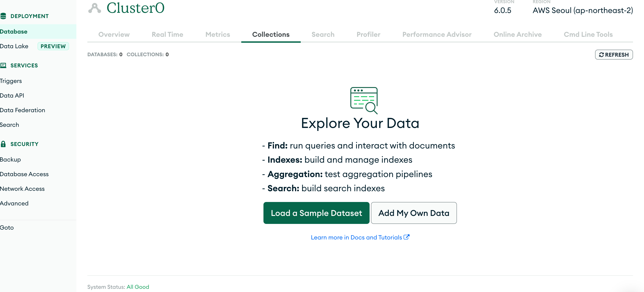Click the Deployment stack icon
This screenshot has height=292, width=644.
pos(3,16)
